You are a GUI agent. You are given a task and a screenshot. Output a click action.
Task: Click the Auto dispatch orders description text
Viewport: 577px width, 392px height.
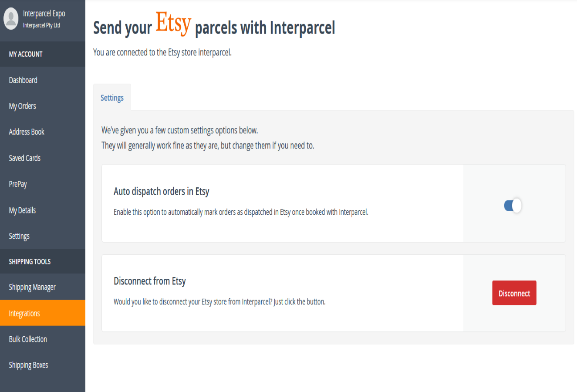coord(241,212)
